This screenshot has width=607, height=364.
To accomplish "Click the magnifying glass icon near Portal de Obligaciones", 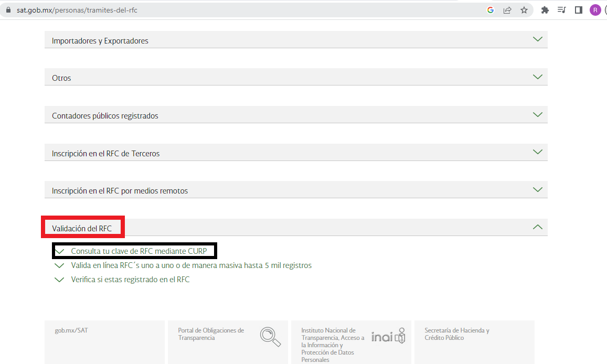I will (270, 337).
